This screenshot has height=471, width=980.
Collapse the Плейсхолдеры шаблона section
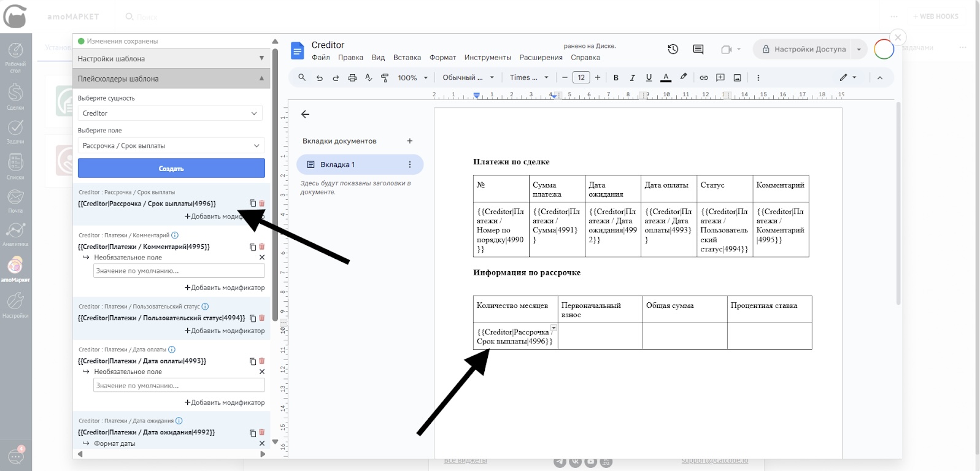(x=171, y=78)
